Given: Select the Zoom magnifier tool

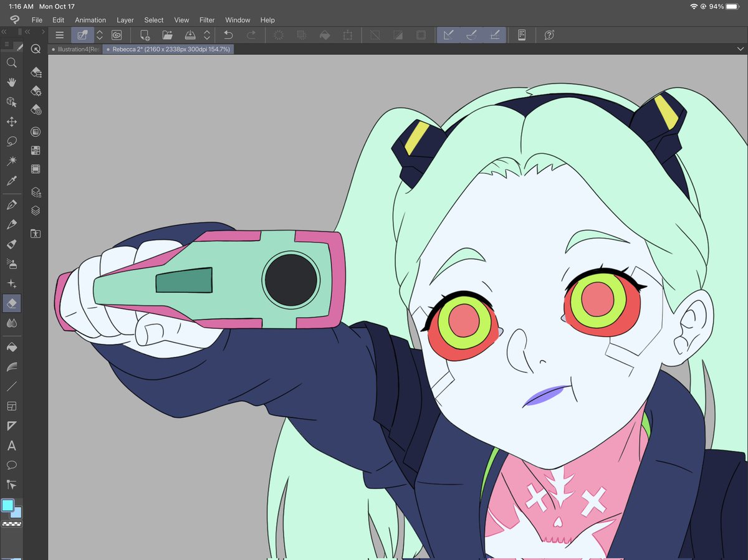Looking at the screenshot, I should pyautogui.click(x=11, y=62).
